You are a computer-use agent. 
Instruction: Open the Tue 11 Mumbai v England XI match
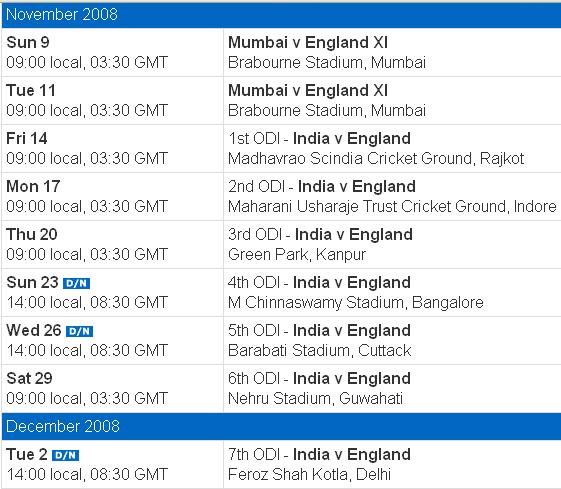(x=308, y=91)
